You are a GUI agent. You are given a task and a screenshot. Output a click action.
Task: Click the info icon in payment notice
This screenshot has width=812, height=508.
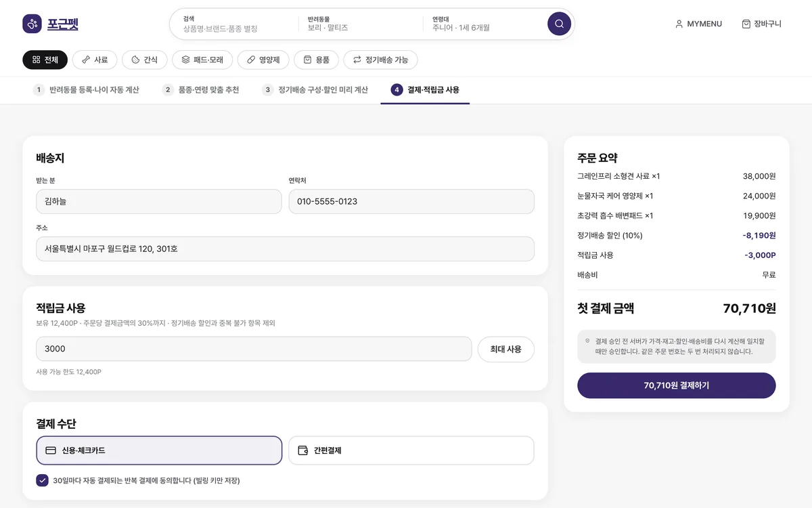pos(587,341)
